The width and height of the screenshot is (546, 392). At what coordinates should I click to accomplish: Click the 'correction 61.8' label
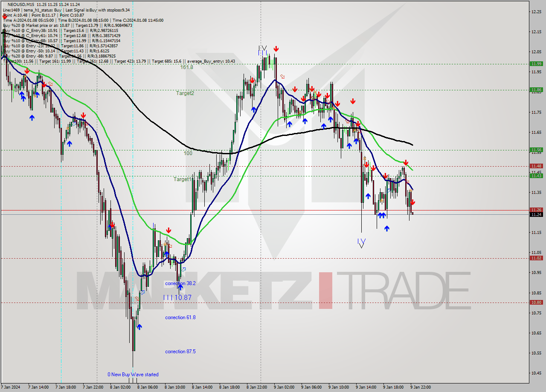tap(180, 317)
